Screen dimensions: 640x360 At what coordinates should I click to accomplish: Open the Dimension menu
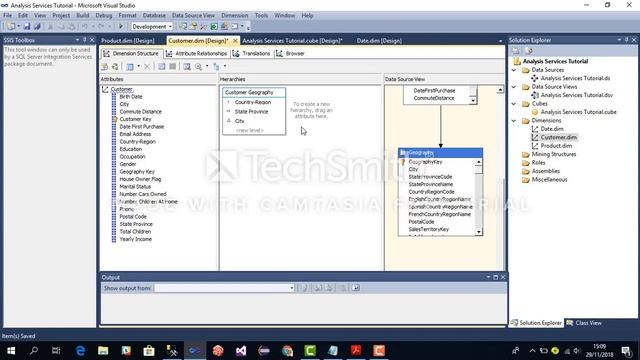pos(235,16)
